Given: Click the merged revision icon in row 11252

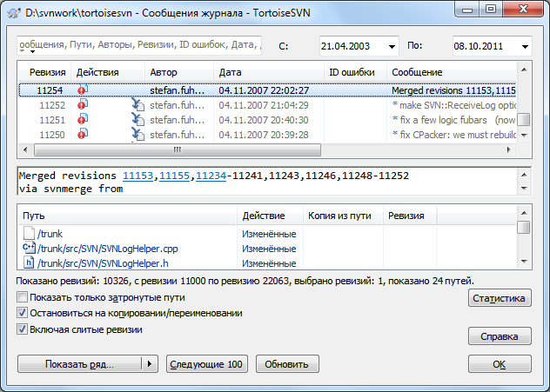Looking at the screenshot, I should [x=137, y=105].
